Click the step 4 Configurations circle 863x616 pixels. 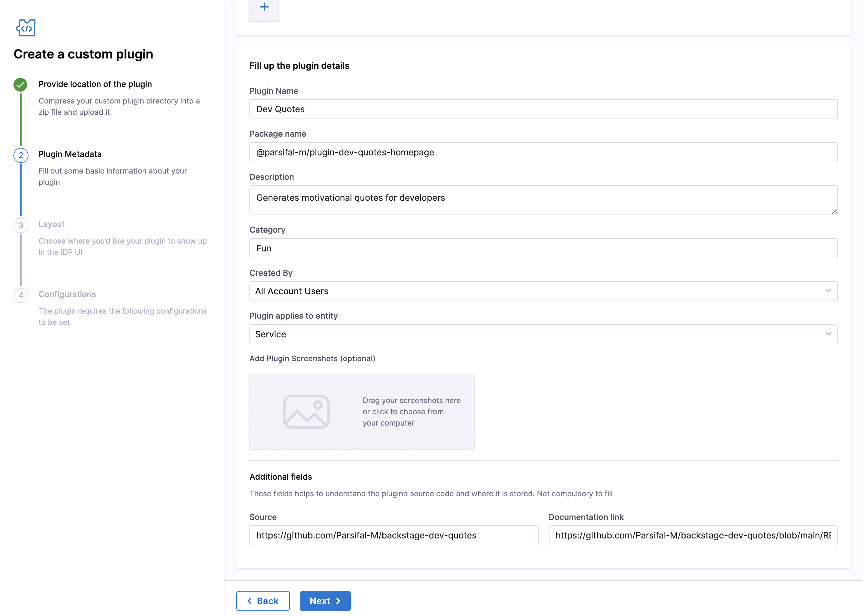[21, 295]
